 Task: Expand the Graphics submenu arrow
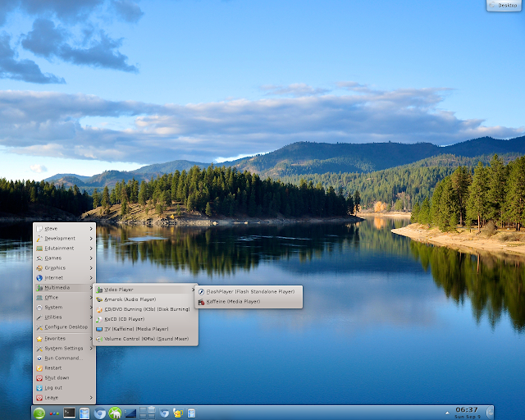tap(91, 268)
